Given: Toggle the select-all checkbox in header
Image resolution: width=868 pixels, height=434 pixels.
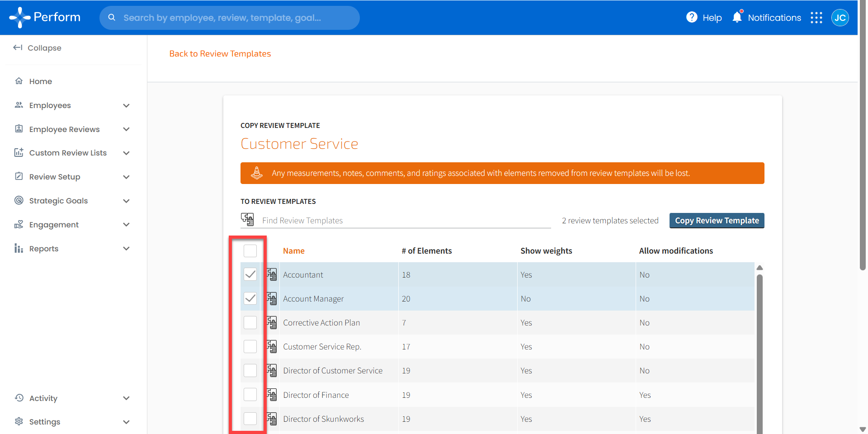Looking at the screenshot, I should coord(250,250).
